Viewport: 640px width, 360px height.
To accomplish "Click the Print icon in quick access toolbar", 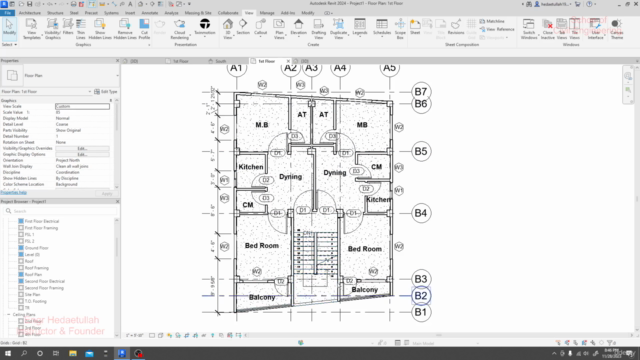I will (73, 4).
